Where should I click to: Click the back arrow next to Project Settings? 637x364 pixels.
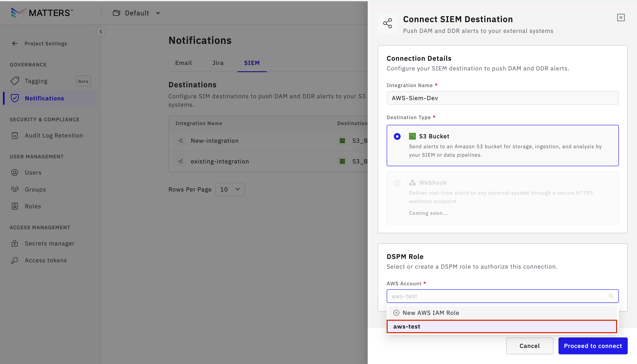[x=15, y=43]
